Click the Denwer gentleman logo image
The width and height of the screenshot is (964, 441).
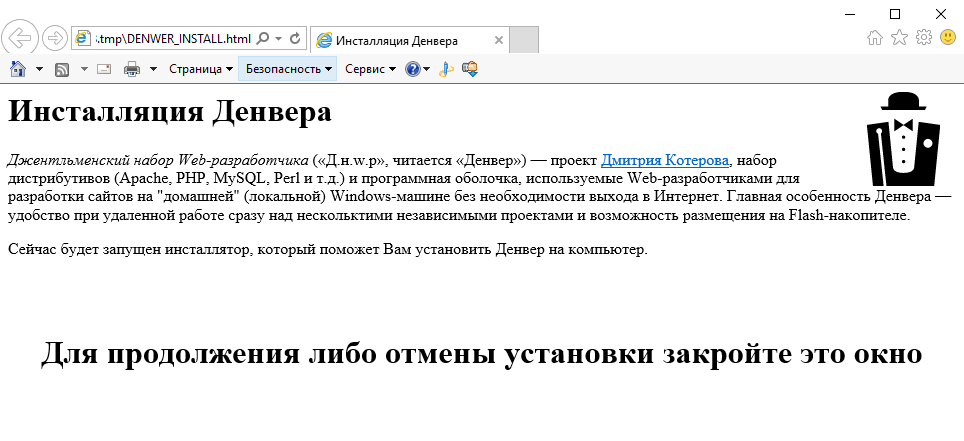(903, 139)
